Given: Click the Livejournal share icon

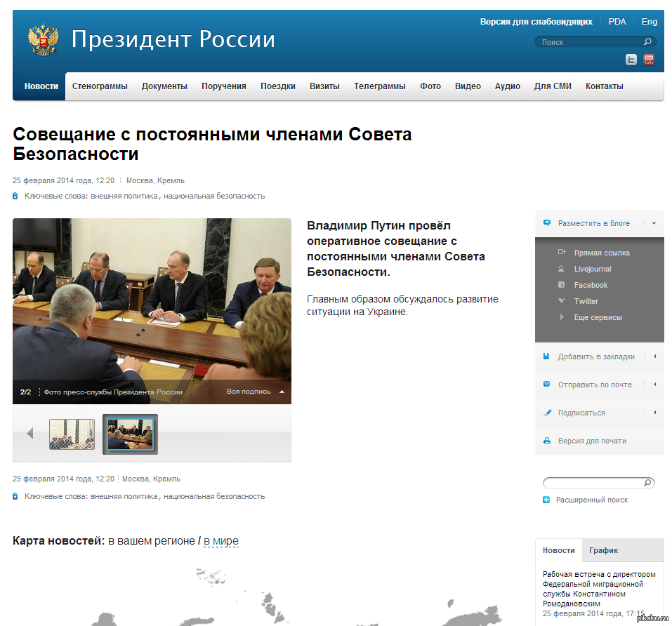Looking at the screenshot, I should point(561,269).
